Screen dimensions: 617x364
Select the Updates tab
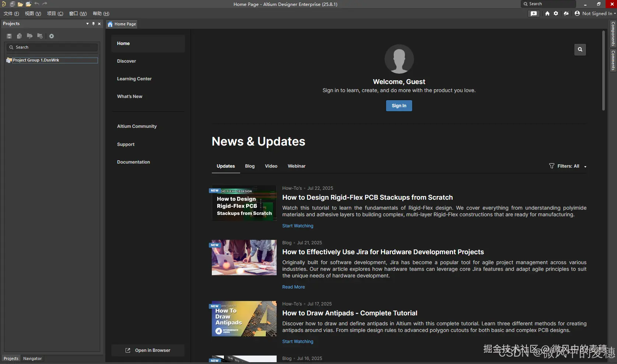click(226, 166)
